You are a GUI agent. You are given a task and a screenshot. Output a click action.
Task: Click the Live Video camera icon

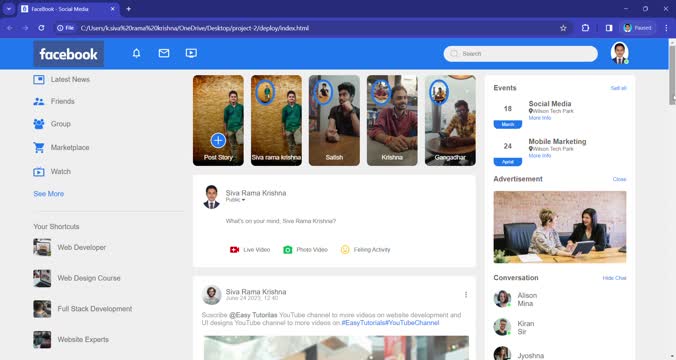tap(235, 250)
